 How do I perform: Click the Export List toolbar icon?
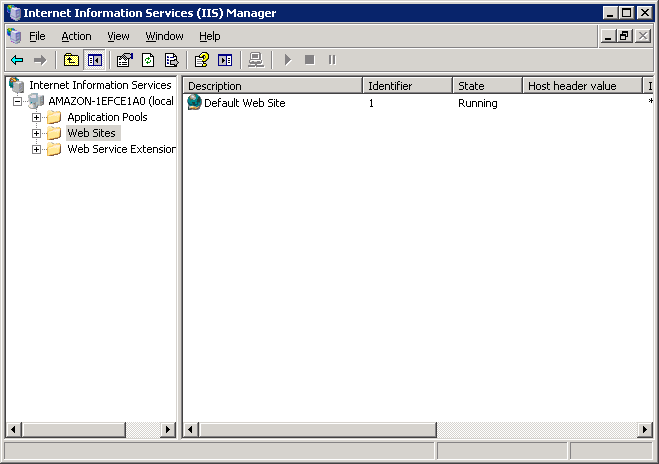[171, 60]
